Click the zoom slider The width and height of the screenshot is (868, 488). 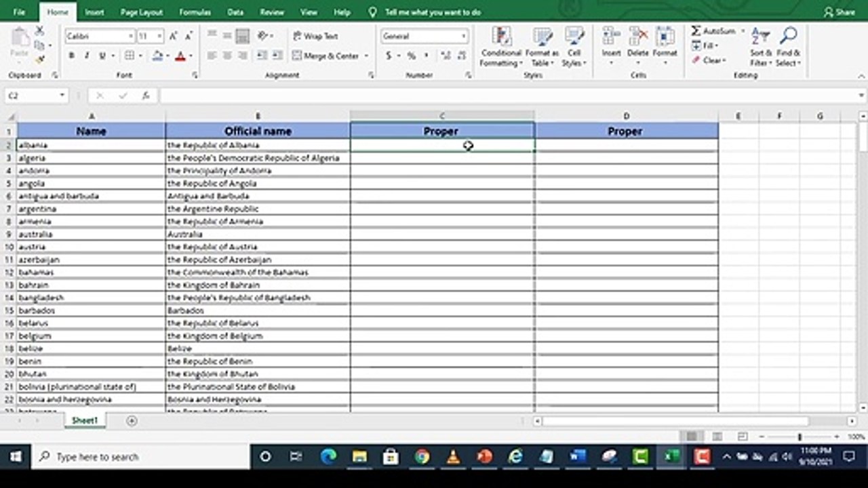800,437
